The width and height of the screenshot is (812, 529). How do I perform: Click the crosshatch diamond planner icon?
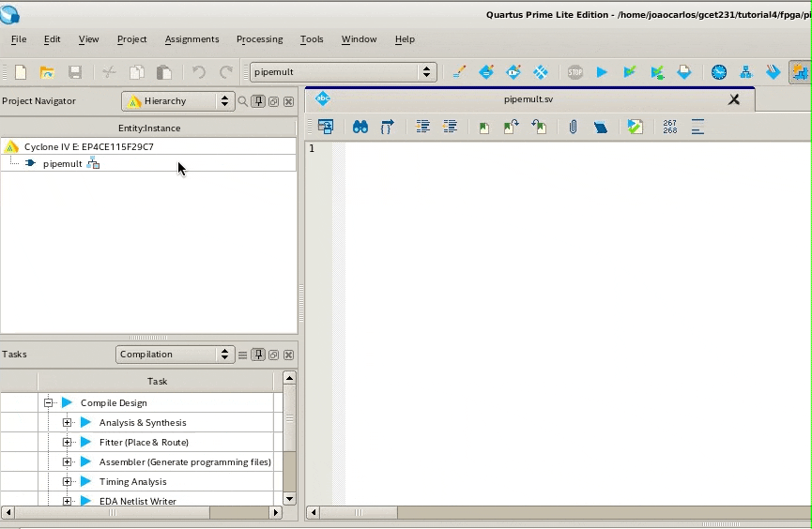click(540, 72)
